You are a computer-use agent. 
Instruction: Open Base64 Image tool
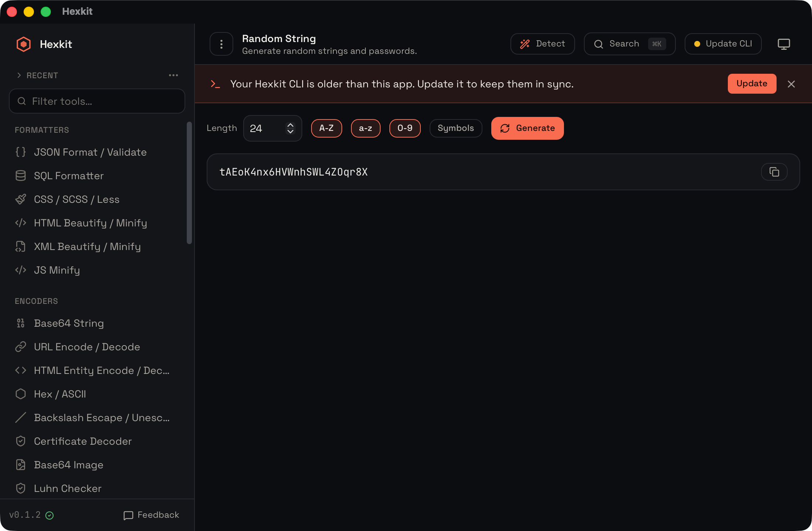(x=97, y=465)
